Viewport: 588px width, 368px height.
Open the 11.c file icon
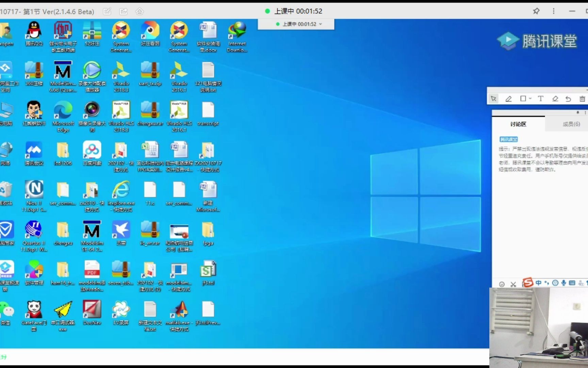tap(150, 193)
